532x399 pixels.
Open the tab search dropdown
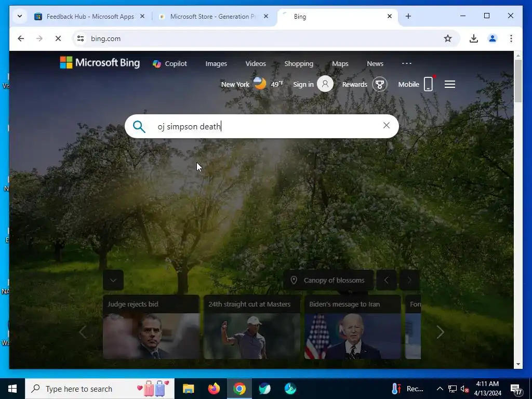tap(20, 16)
